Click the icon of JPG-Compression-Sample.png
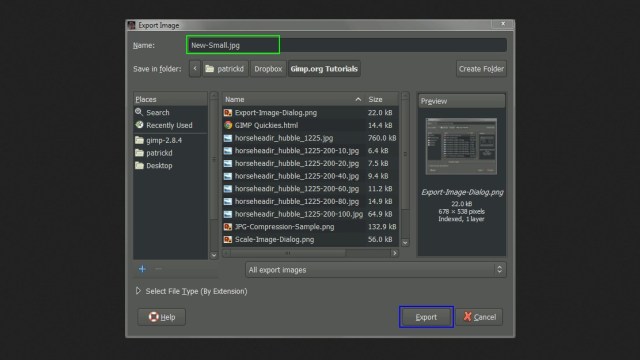Image resolution: width=640 pixels, height=360 pixels. [x=228, y=227]
